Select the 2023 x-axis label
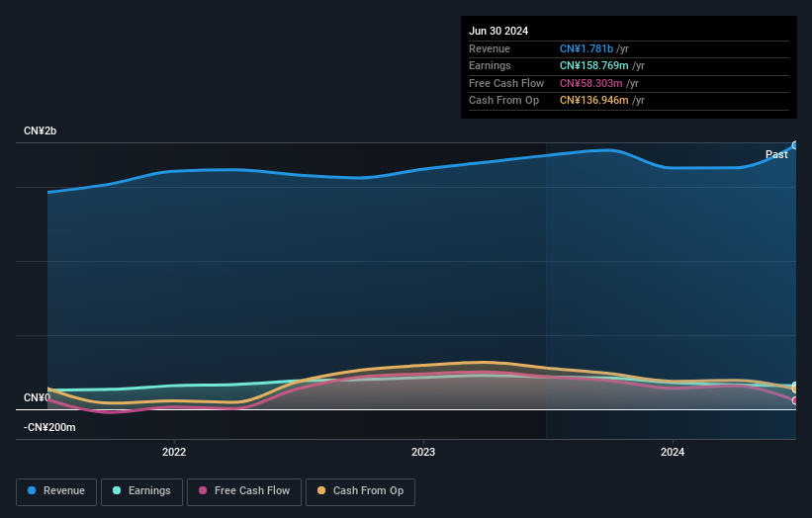The height and width of the screenshot is (518, 812). (x=423, y=452)
